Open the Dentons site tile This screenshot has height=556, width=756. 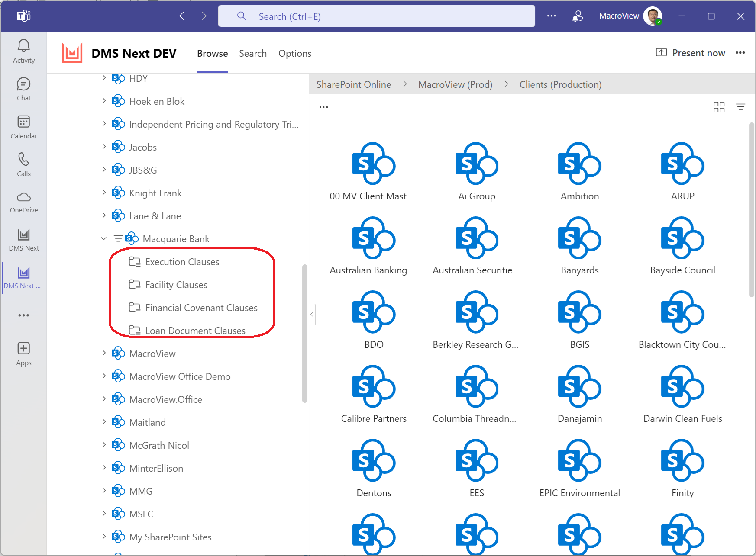[374, 468]
